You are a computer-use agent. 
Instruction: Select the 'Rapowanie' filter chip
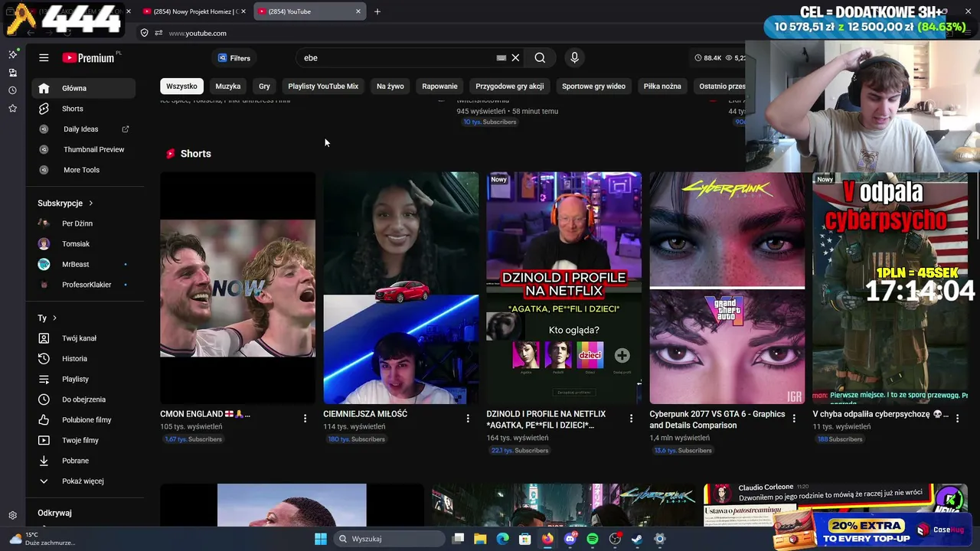tap(439, 86)
